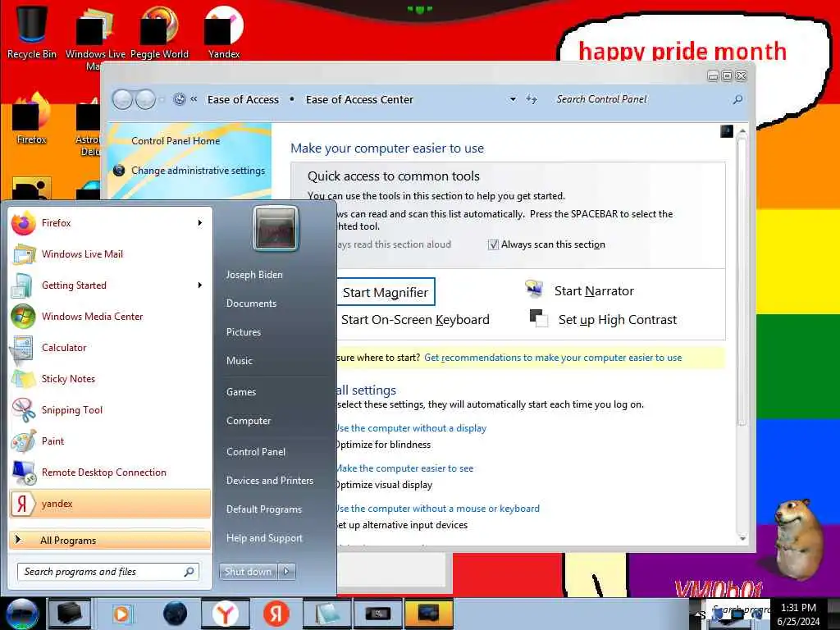Click the Start orb on the taskbar
This screenshot has width=840, height=630.
click(x=22, y=614)
